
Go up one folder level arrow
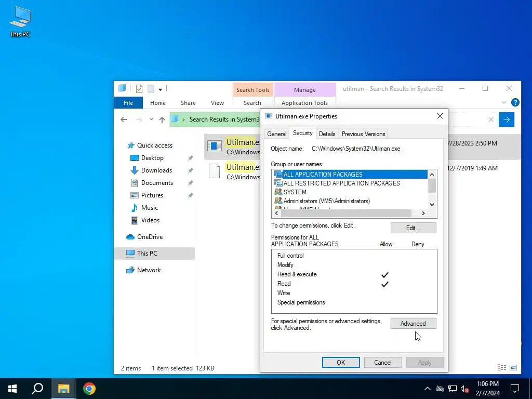tap(162, 119)
